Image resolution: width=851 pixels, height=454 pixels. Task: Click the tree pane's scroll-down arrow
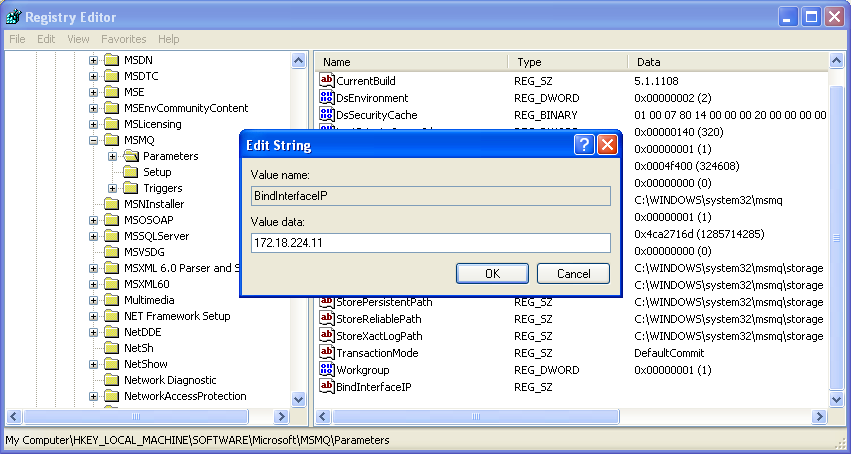[x=298, y=399]
